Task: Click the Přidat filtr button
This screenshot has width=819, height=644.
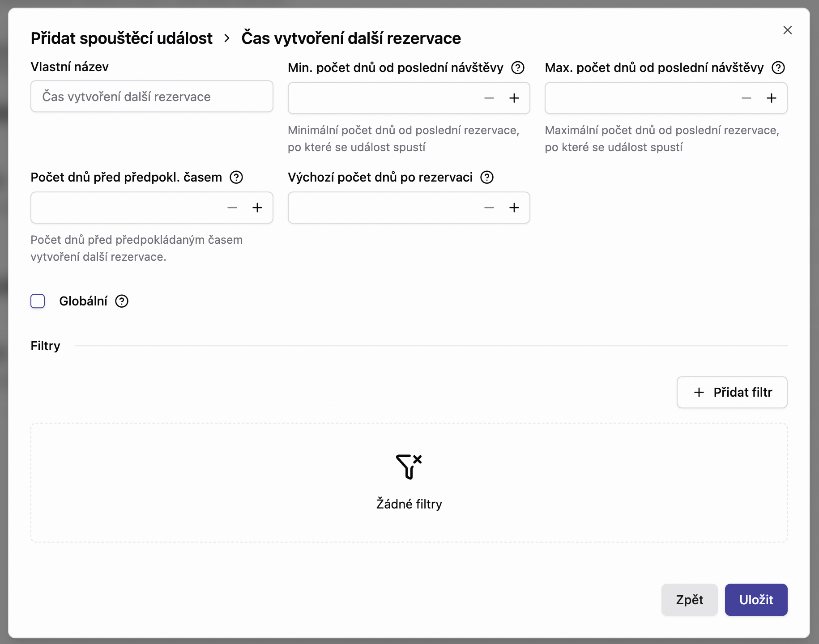Action: pyautogui.click(x=732, y=392)
